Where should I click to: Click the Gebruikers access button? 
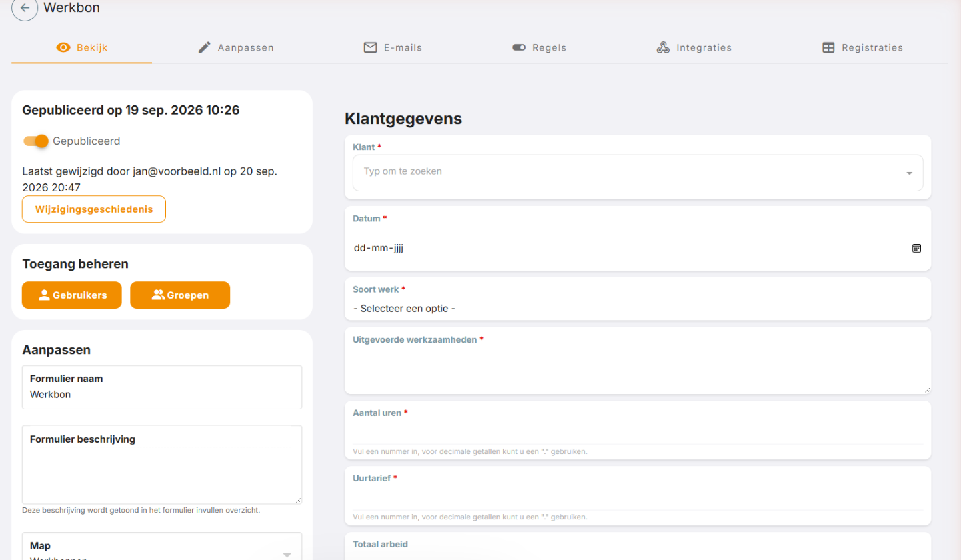click(72, 295)
